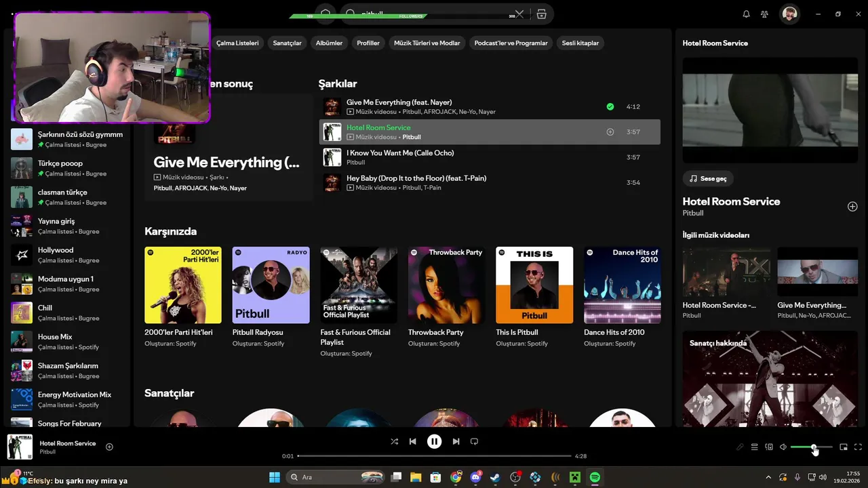Select the Sanatçılar filter

287,43
